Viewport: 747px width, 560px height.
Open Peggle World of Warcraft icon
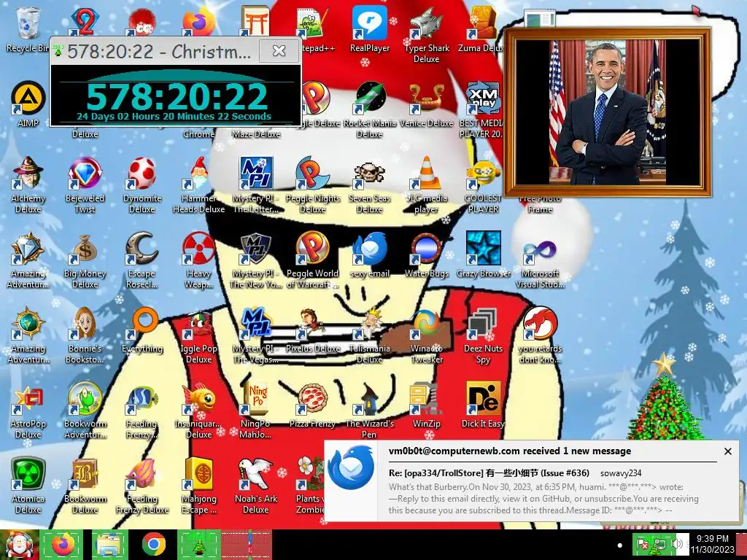[312, 248]
